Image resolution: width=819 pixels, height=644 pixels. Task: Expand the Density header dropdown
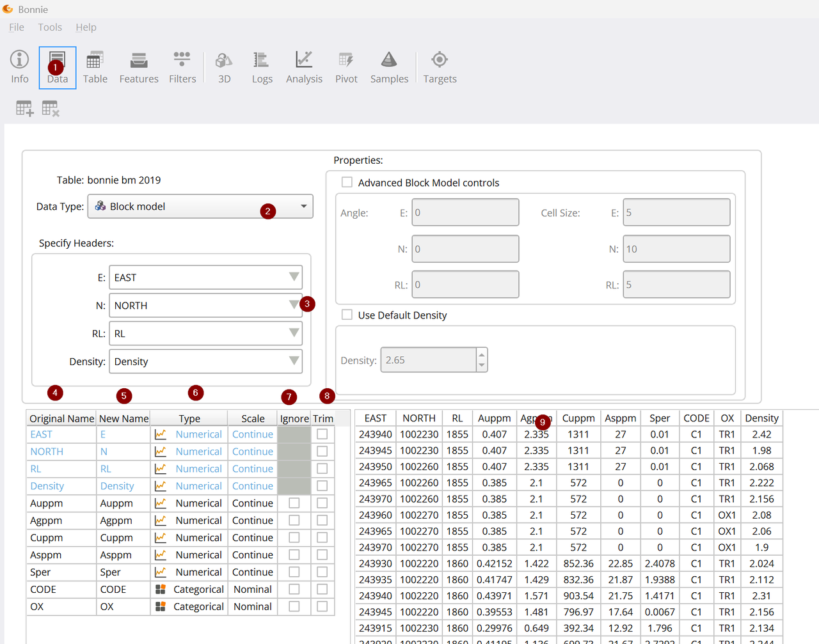point(205,361)
